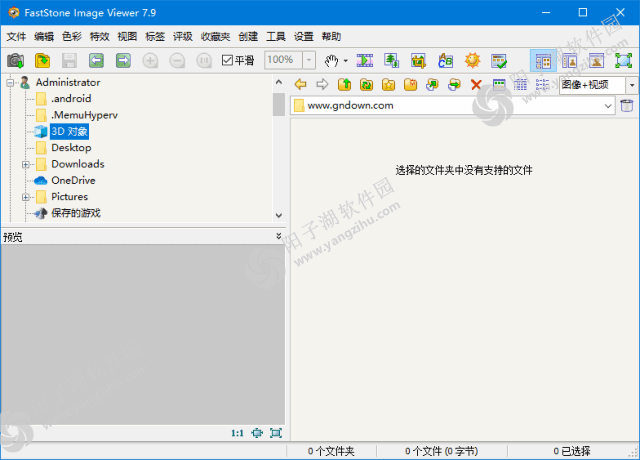Click the grayed Save As disk icon
The width and height of the screenshot is (640, 460).
pos(69,61)
